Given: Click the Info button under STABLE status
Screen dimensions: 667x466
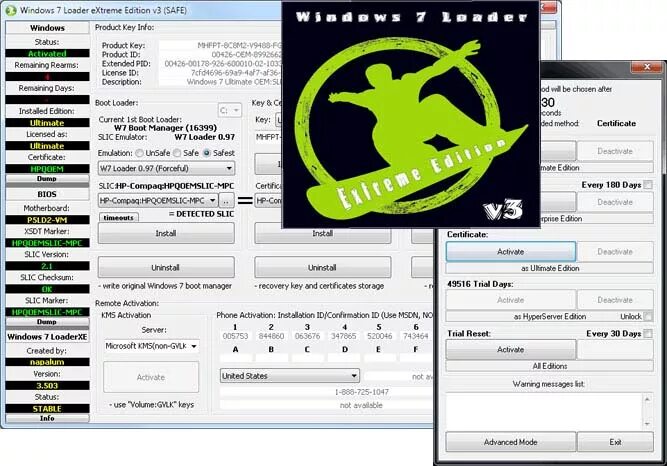Looking at the screenshot, I should 47,418.
